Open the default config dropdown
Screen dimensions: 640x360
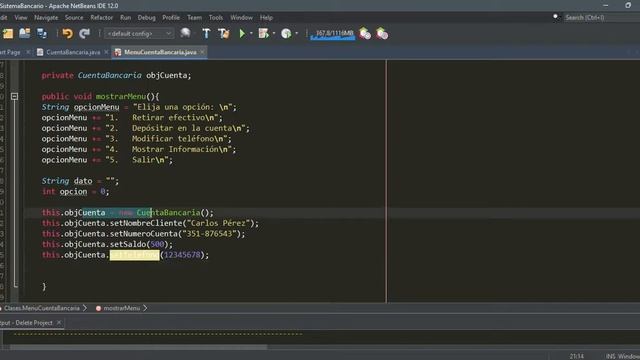point(139,33)
